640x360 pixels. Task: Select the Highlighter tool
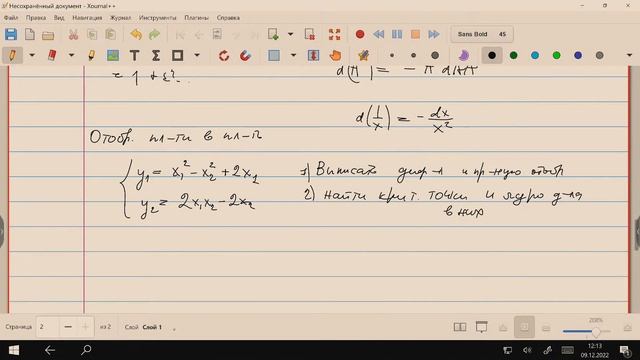pos(91,56)
